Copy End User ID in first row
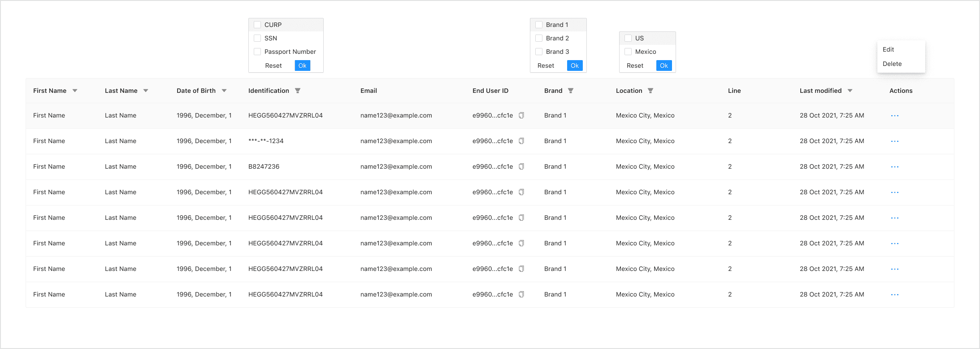The height and width of the screenshot is (349, 980). [x=521, y=115]
